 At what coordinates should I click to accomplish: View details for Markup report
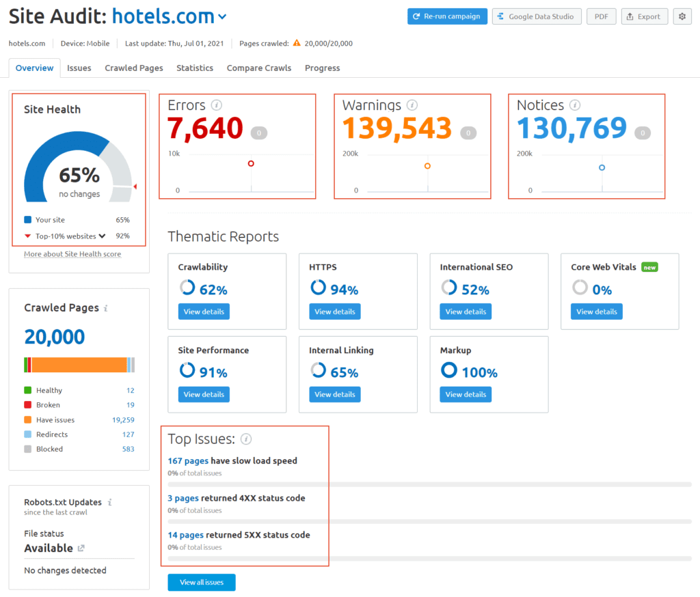[x=466, y=394]
